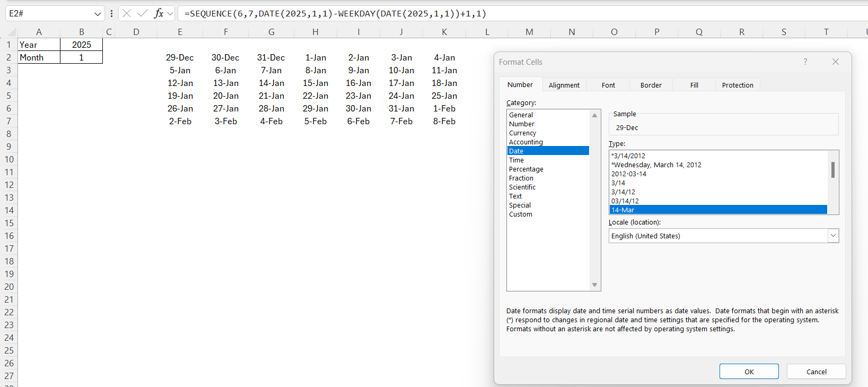Select the Accounting category
Viewport: 868px width, 387px height.
pyautogui.click(x=548, y=142)
